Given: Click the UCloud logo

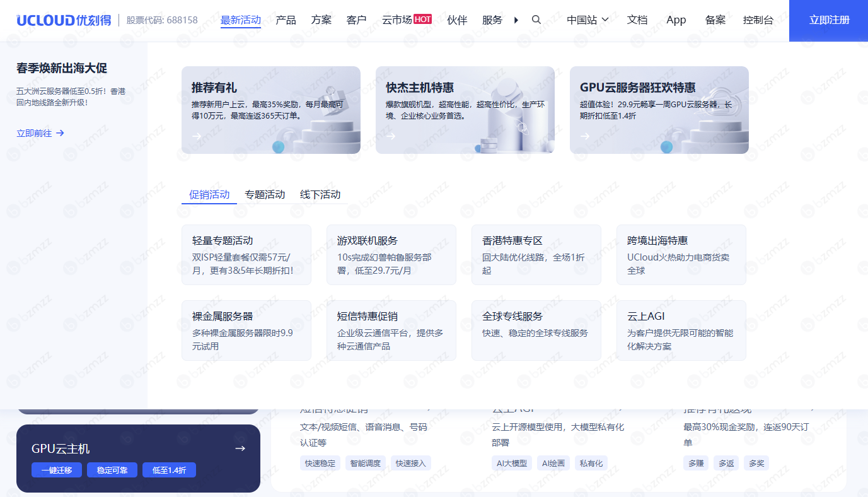Looking at the screenshot, I should [x=64, y=20].
